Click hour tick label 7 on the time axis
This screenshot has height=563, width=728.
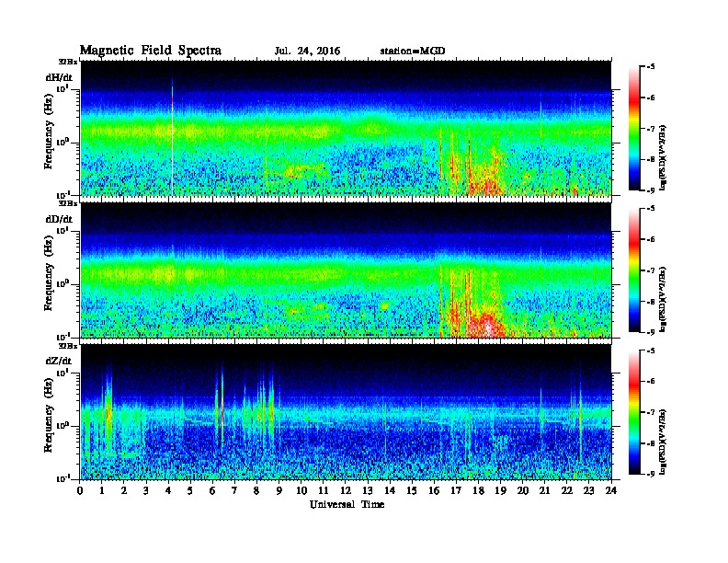(234, 490)
